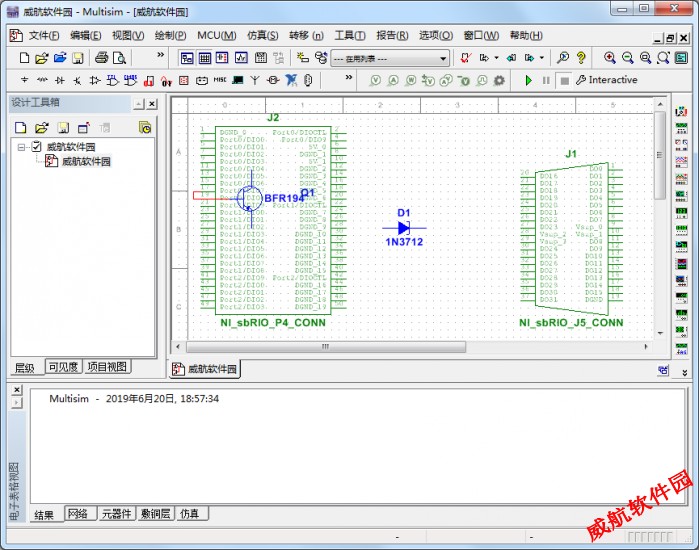Close the spreadsheet view panel
This screenshot has width=699, height=550.
16,390
